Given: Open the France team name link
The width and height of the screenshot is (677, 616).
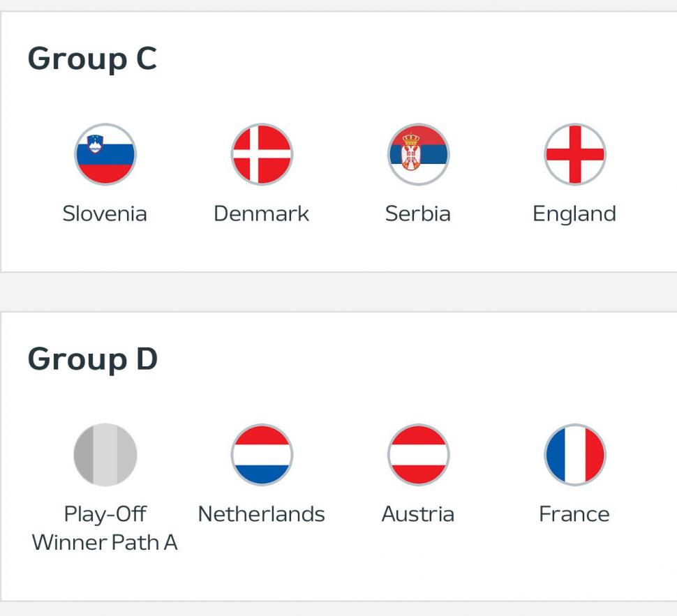Looking at the screenshot, I should click(x=575, y=514).
